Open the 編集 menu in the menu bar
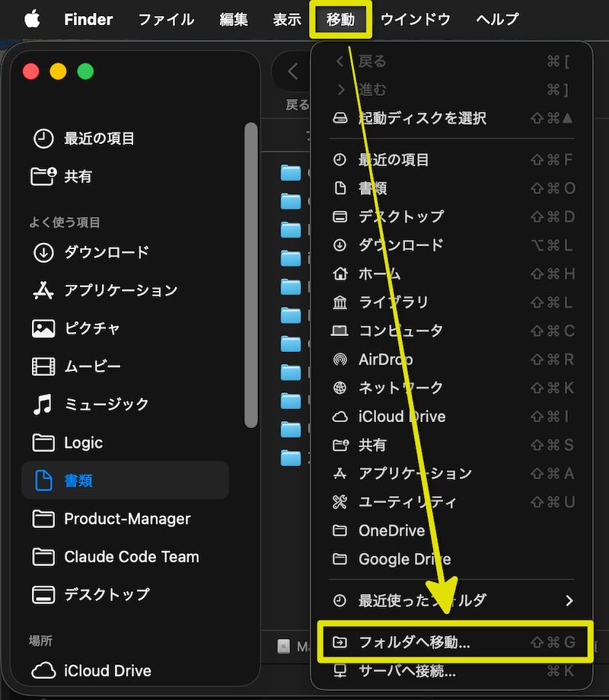The width and height of the screenshot is (609, 700). (234, 19)
